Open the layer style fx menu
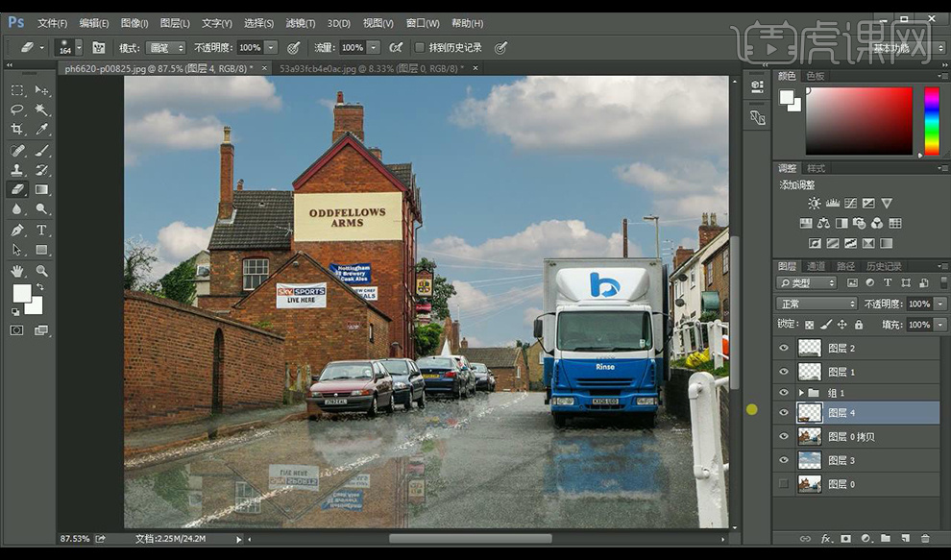The image size is (951, 560). click(x=825, y=538)
